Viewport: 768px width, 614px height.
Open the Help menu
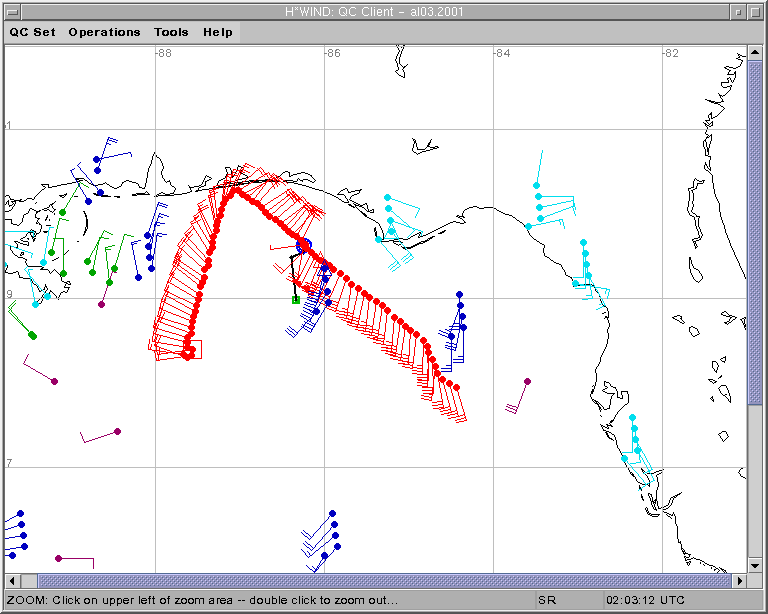click(218, 32)
